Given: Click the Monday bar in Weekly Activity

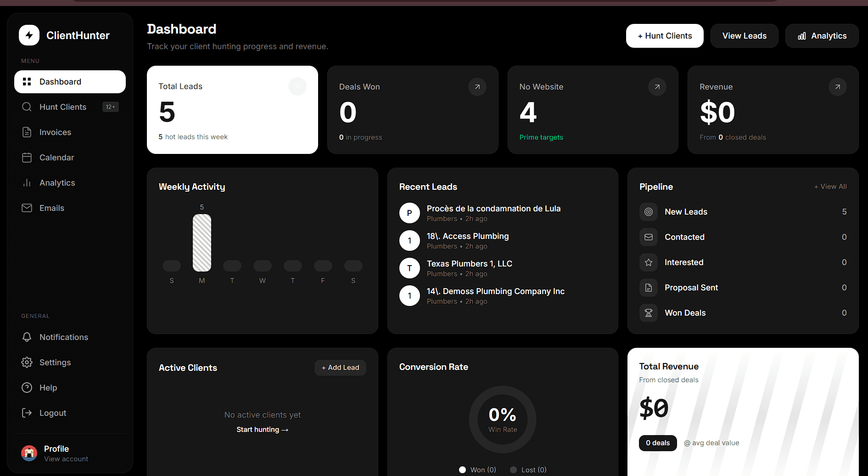Looking at the screenshot, I should pos(202,243).
